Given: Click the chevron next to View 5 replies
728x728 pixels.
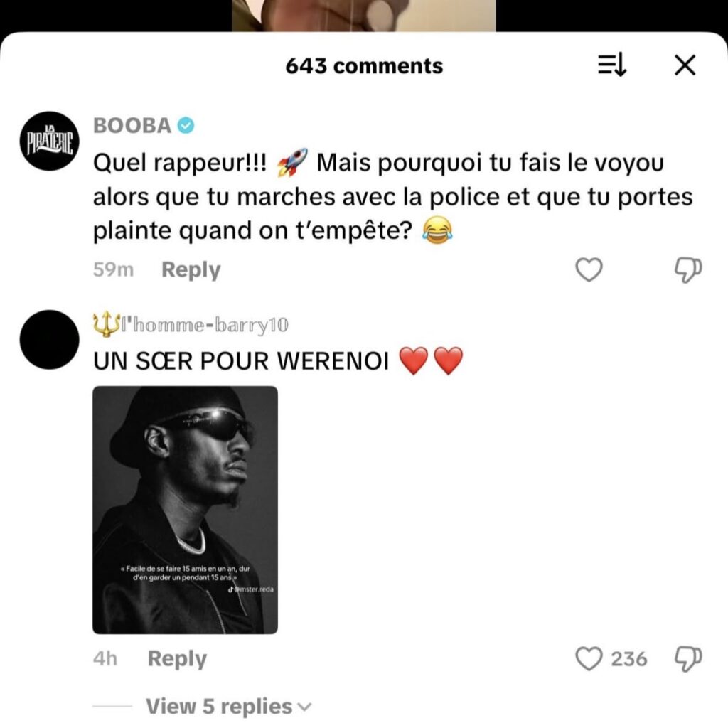Looking at the screenshot, I should point(304,707).
